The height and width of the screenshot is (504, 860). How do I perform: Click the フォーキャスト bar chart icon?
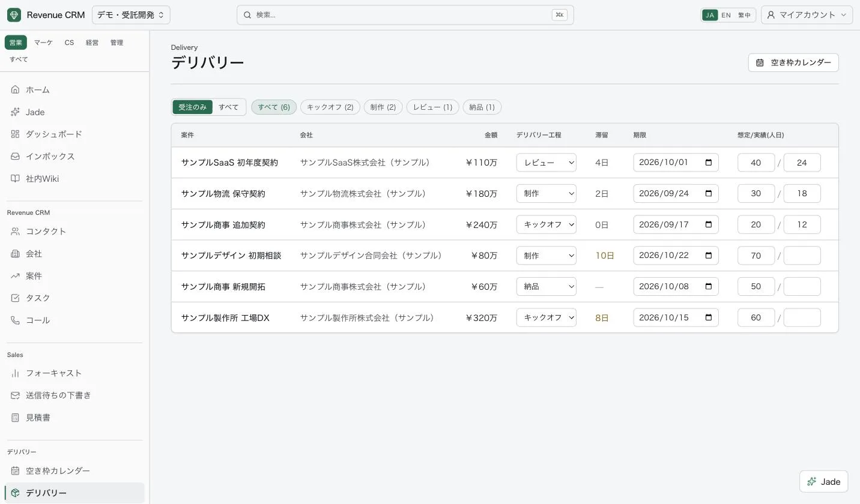16,373
